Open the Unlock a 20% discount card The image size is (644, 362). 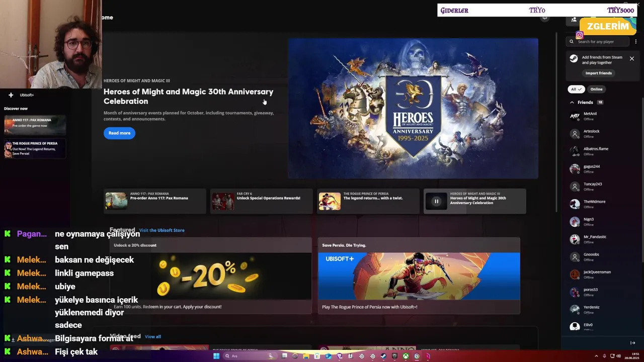210,276
